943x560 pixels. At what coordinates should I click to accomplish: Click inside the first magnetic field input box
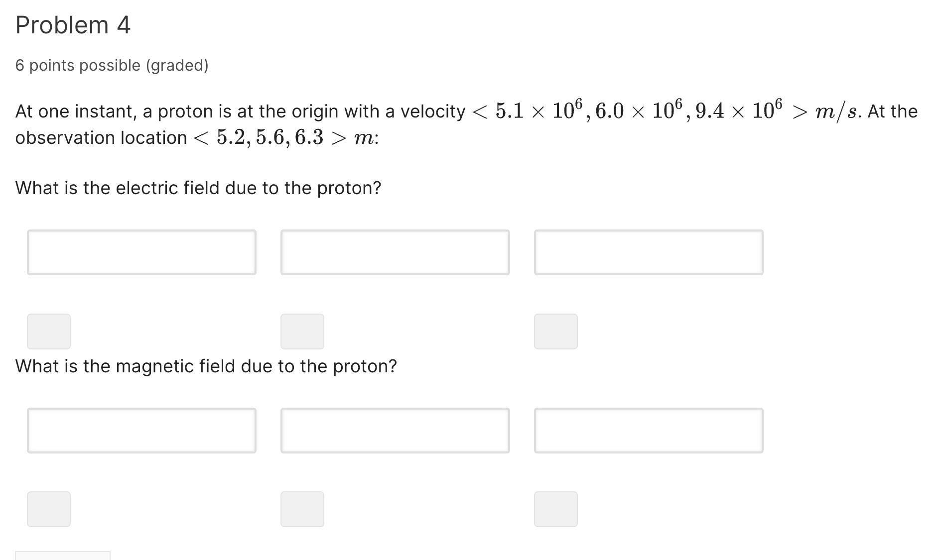click(142, 430)
